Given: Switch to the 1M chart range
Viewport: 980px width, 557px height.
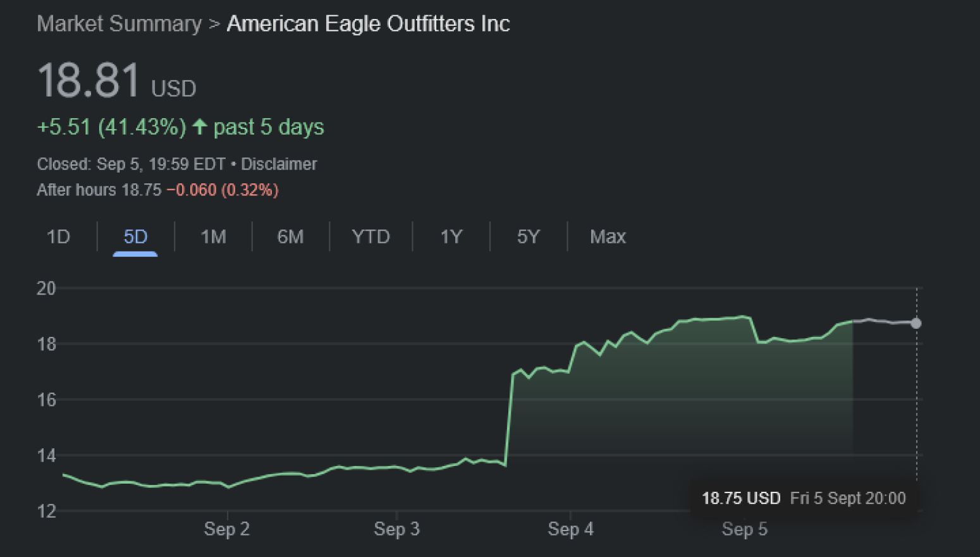Looking at the screenshot, I should point(213,237).
